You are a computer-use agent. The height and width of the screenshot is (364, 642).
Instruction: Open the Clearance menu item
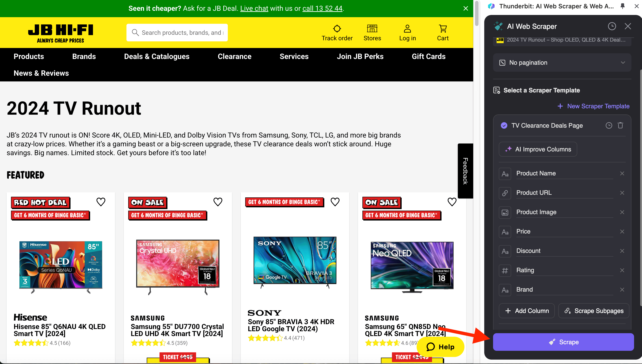pyautogui.click(x=234, y=57)
